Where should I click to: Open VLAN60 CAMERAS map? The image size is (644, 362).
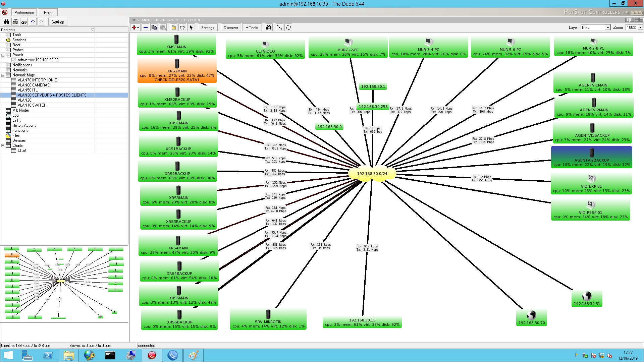[x=34, y=85]
